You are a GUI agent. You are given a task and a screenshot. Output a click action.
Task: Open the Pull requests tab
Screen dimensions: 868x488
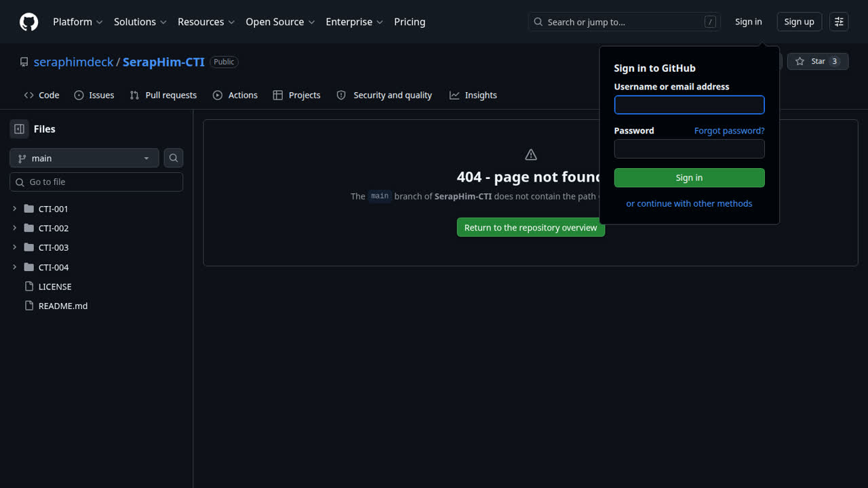point(163,95)
